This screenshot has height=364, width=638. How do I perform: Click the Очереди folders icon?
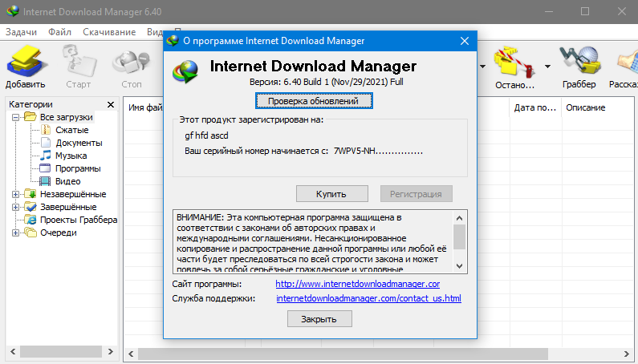click(x=30, y=233)
